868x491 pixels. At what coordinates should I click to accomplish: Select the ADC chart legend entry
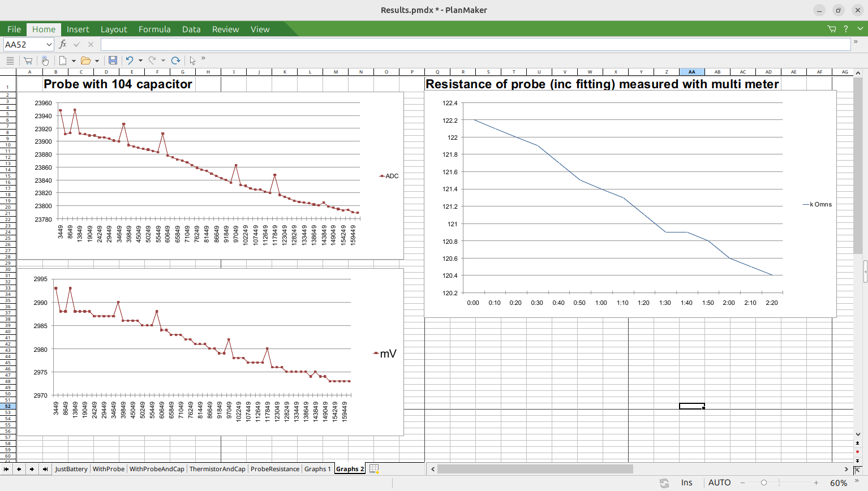[x=389, y=176]
